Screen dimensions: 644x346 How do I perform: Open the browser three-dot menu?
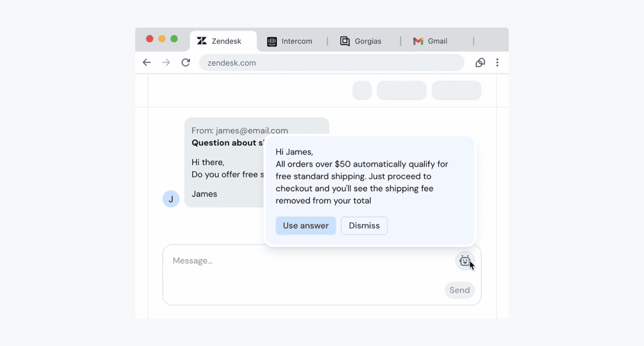(x=497, y=62)
